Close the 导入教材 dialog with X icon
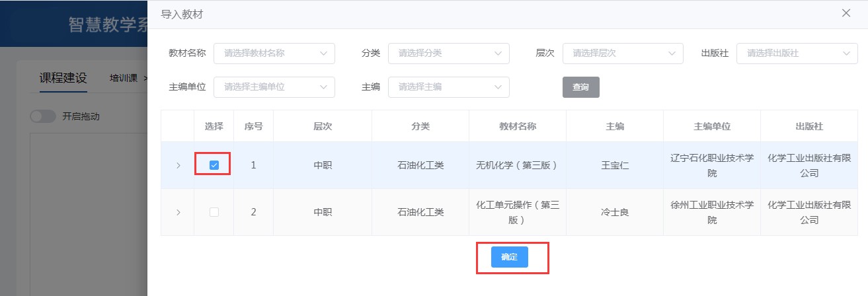 tap(846, 13)
